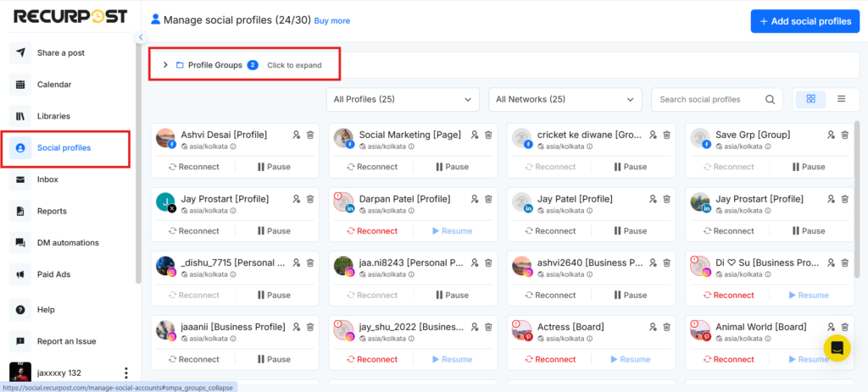Click trash icon on Save Grp card
The width and height of the screenshot is (868, 392).
point(845,135)
